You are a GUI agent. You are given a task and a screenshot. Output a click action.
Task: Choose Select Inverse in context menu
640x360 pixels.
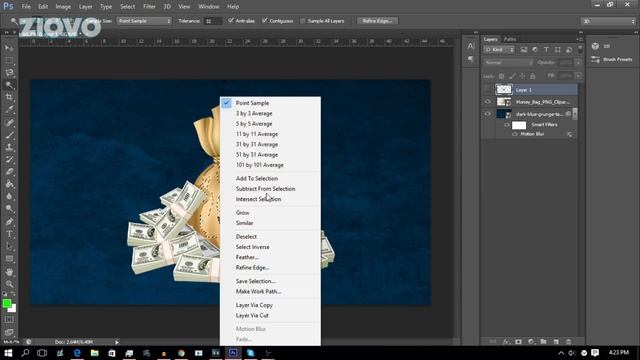[252, 247]
